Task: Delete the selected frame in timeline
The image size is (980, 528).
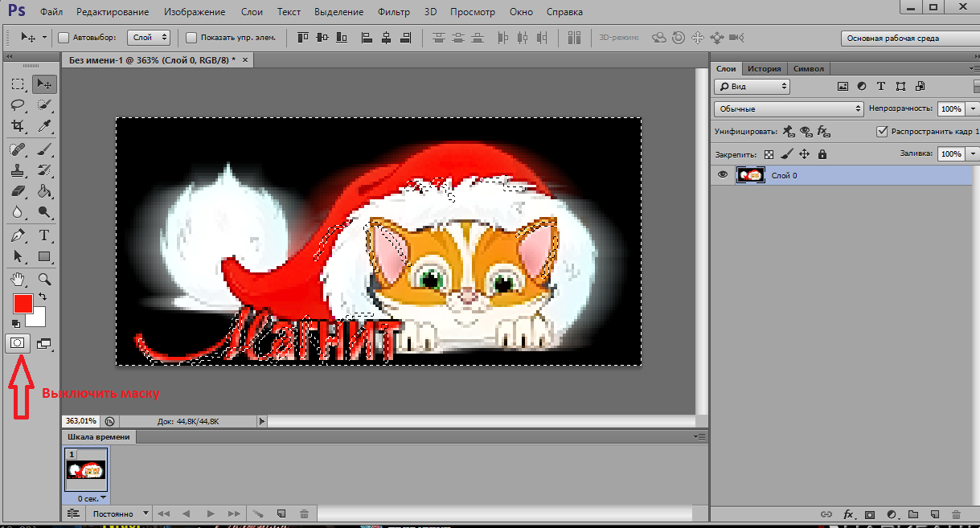Action: point(304,514)
